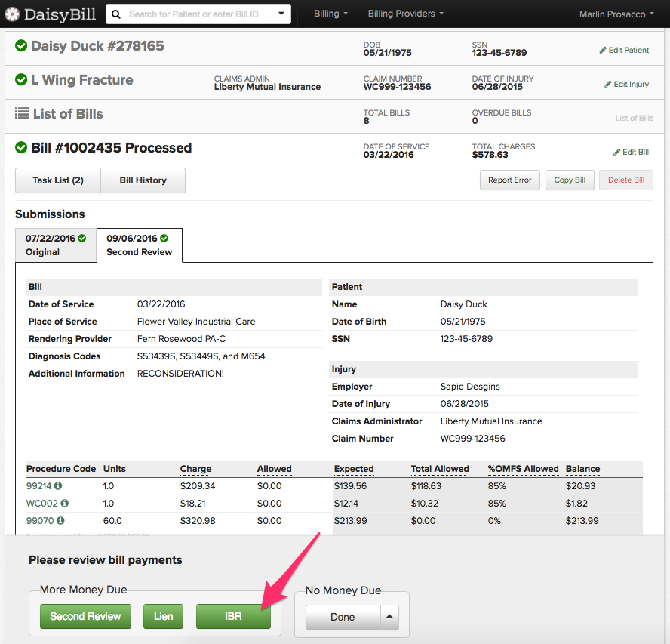Click the $213.99 balance value

582,520
